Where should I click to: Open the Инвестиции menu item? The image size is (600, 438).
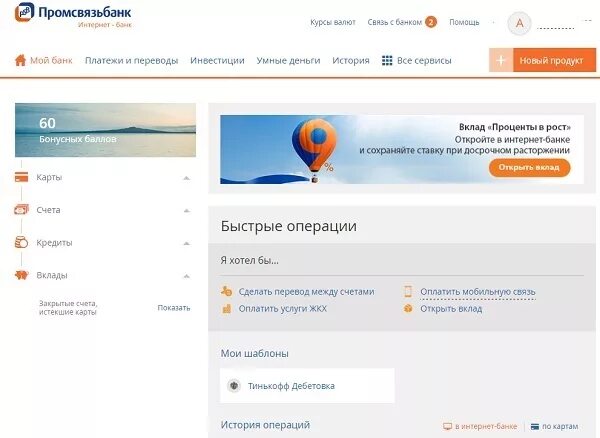[217, 60]
